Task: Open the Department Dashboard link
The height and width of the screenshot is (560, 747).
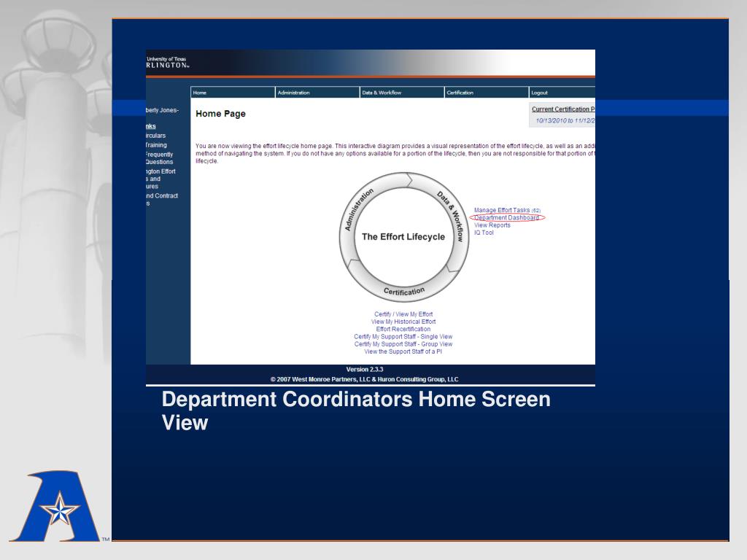Action: point(506,217)
